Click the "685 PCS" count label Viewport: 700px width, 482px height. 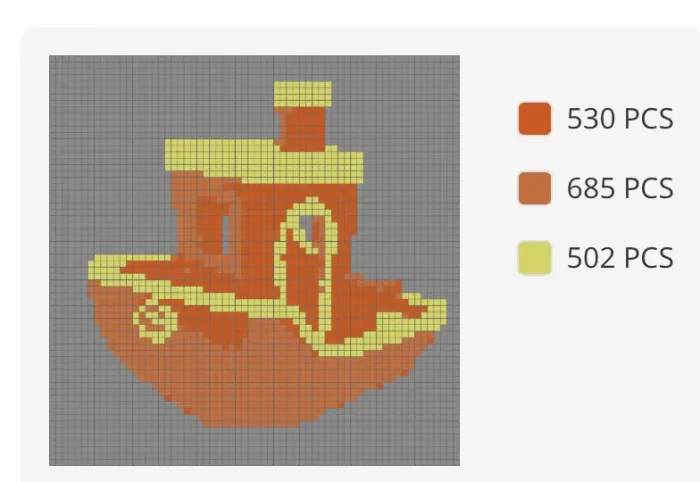click(x=620, y=188)
